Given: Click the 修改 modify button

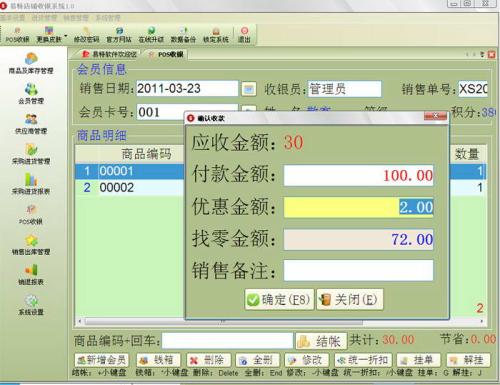Looking at the screenshot, I should coord(307,360).
